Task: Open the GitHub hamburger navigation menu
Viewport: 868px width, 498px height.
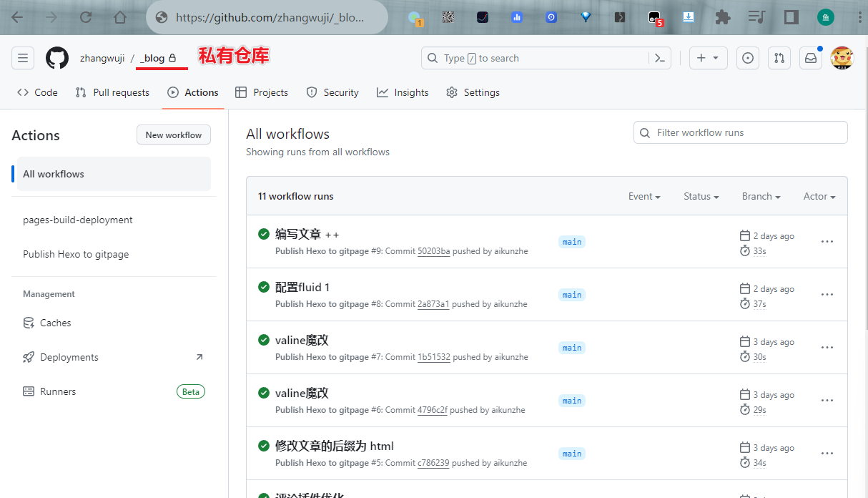Action: (23, 58)
